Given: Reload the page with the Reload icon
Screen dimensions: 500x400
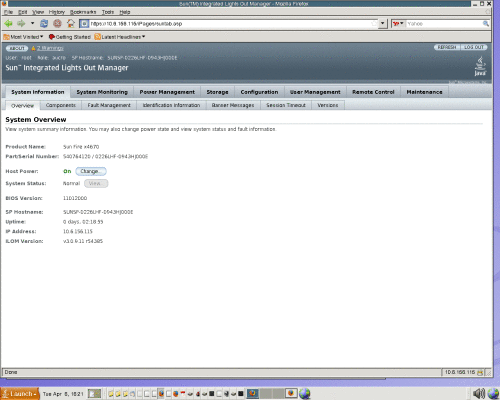Looking at the screenshot, I should [x=44, y=23].
